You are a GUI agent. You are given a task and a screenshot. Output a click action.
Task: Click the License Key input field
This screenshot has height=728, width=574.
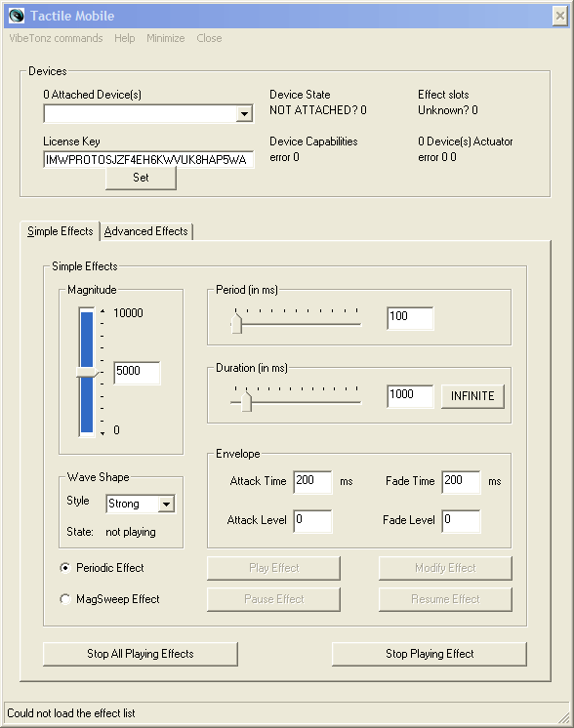pyautogui.click(x=148, y=160)
